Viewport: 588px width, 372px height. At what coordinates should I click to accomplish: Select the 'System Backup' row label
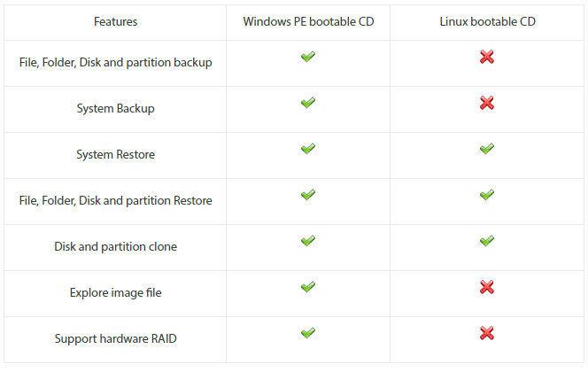[x=115, y=109]
